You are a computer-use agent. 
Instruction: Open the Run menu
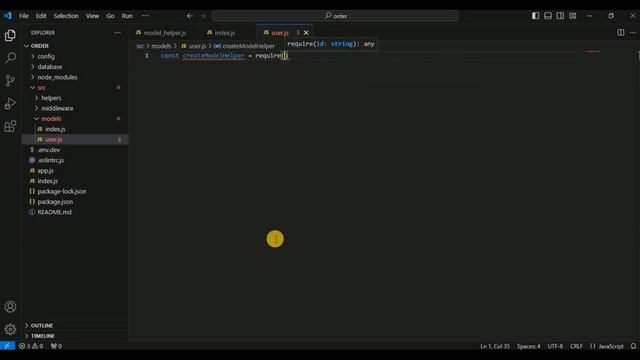(127, 16)
